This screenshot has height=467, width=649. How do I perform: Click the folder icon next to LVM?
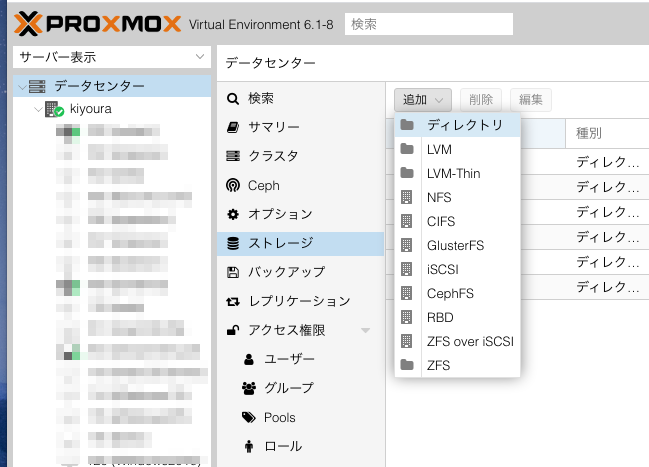click(x=407, y=149)
